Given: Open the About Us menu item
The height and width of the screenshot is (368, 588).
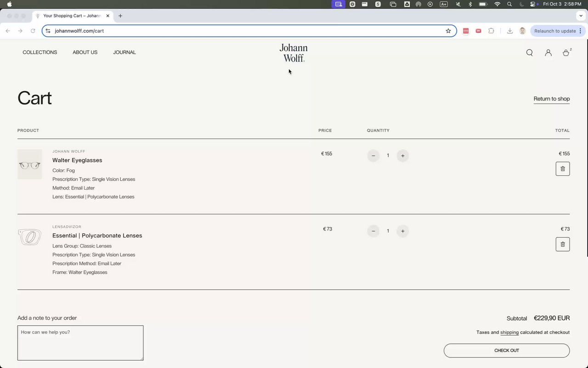Looking at the screenshot, I should click(85, 52).
